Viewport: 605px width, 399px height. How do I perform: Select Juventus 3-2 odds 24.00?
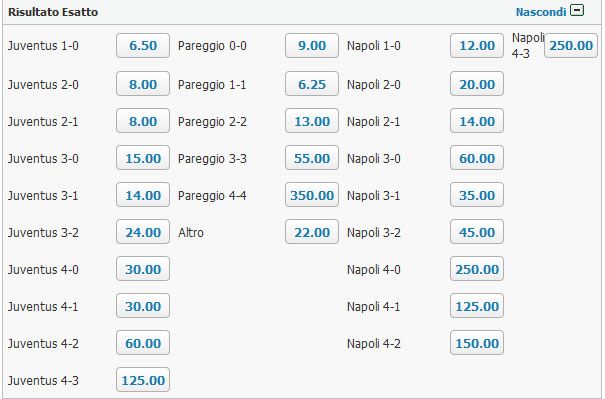[x=143, y=232]
